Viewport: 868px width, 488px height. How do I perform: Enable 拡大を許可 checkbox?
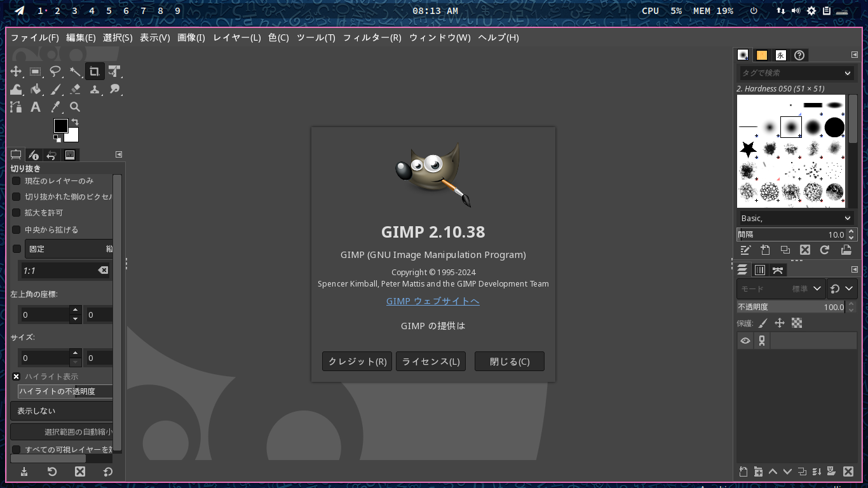click(x=17, y=213)
